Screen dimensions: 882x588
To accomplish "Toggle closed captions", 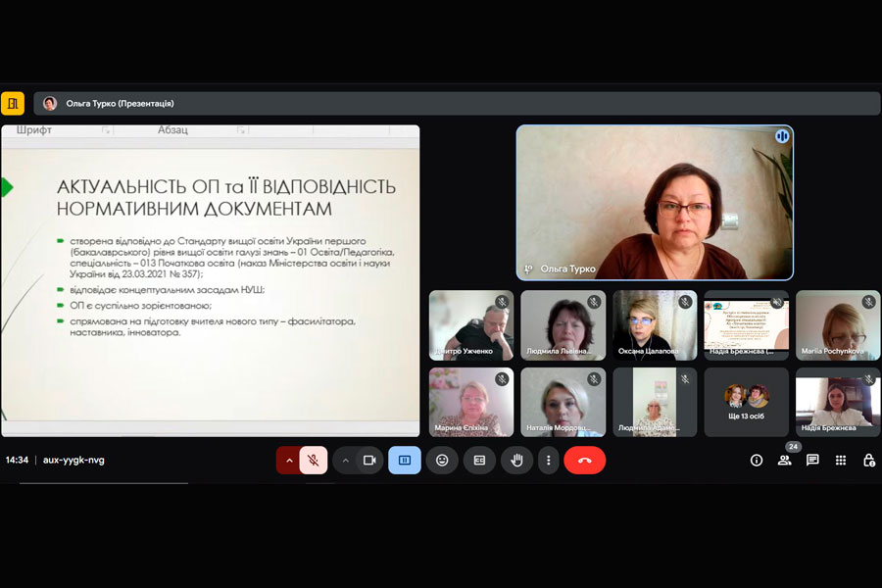I will click(x=479, y=461).
